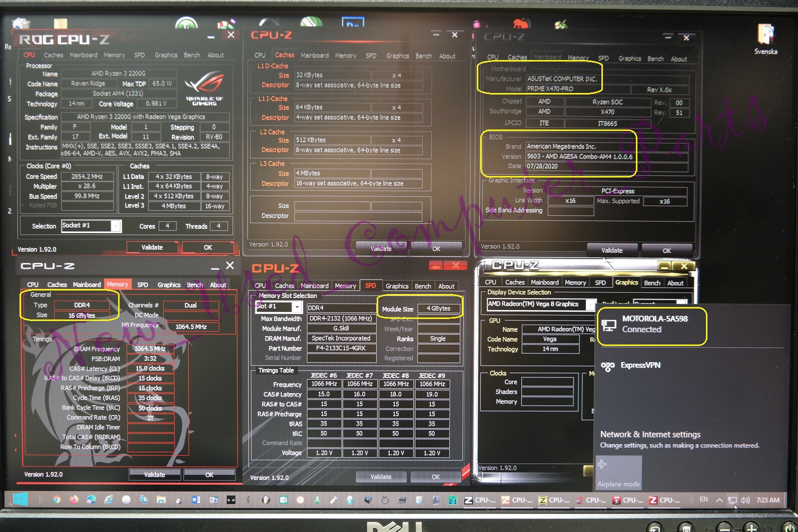Click OK in ROG CPU-Z window
Viewport: 798px width, 532px height.
[208, 247]
